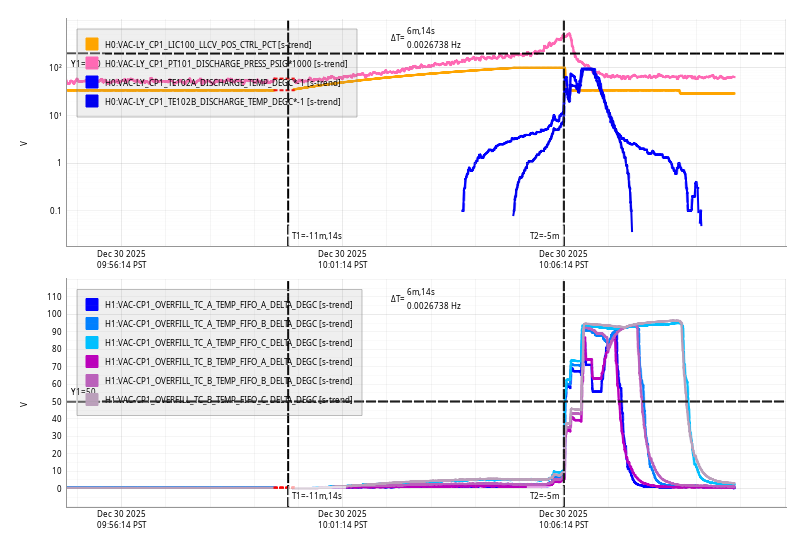Click the T1=-11m,14s cursor label in top plot
The image size is (804, 551).
tap(317, 236)
